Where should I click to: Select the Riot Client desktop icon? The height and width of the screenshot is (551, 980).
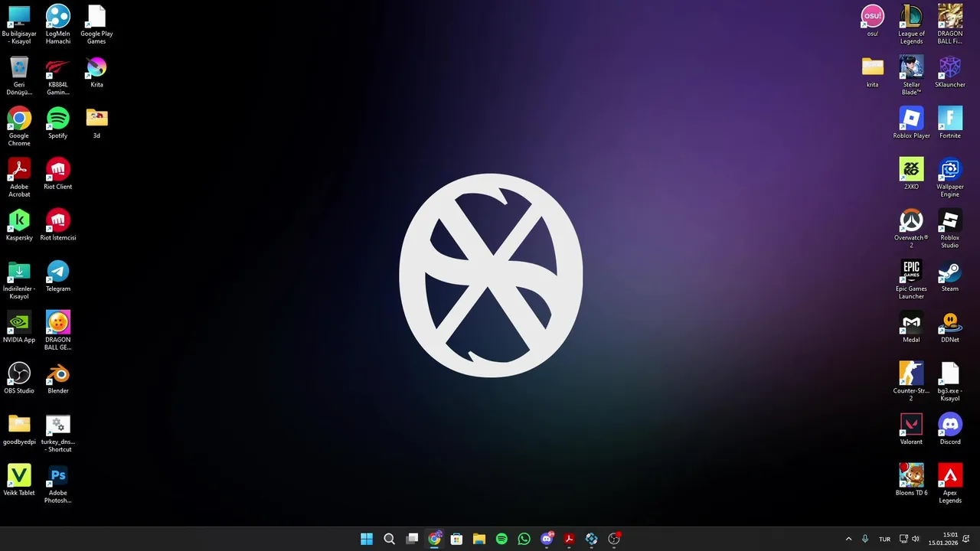point(58,174)
